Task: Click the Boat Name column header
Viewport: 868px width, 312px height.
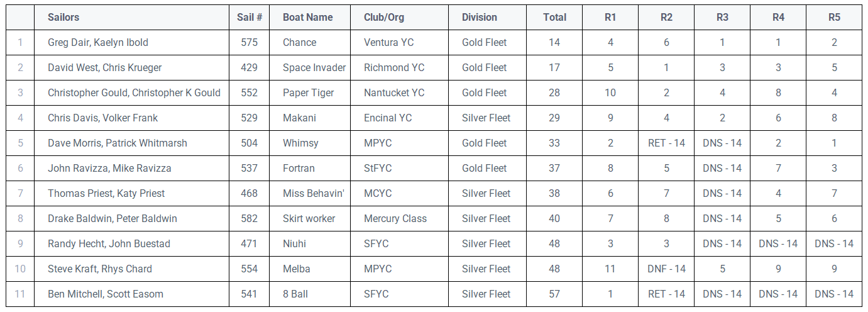Action: coord(307,18)
